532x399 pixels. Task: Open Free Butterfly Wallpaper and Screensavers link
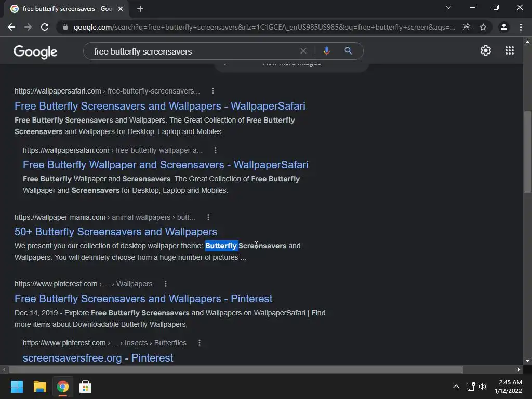(x=166, y=165)
